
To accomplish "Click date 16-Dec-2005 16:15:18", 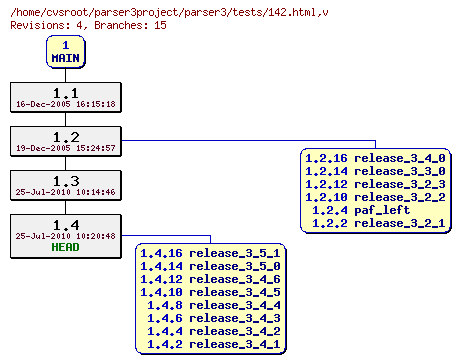I will click(x=66, y=104).
